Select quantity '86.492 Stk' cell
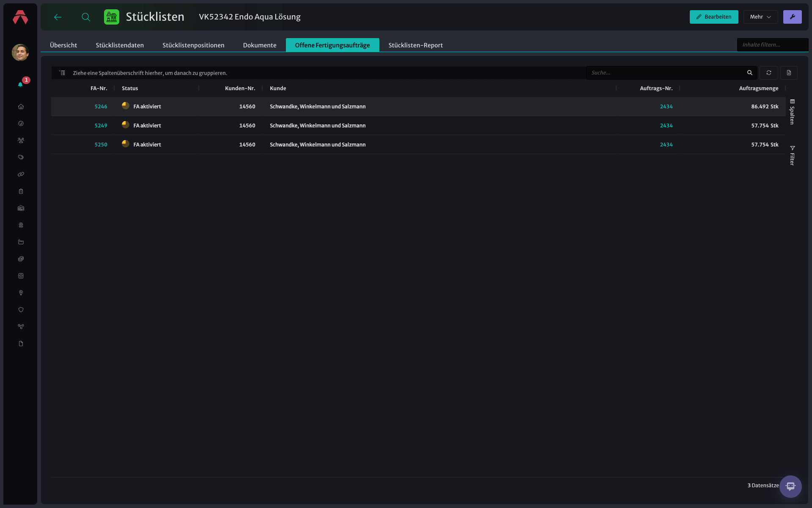This screenshot has height=508, width=812. (765, 106)
